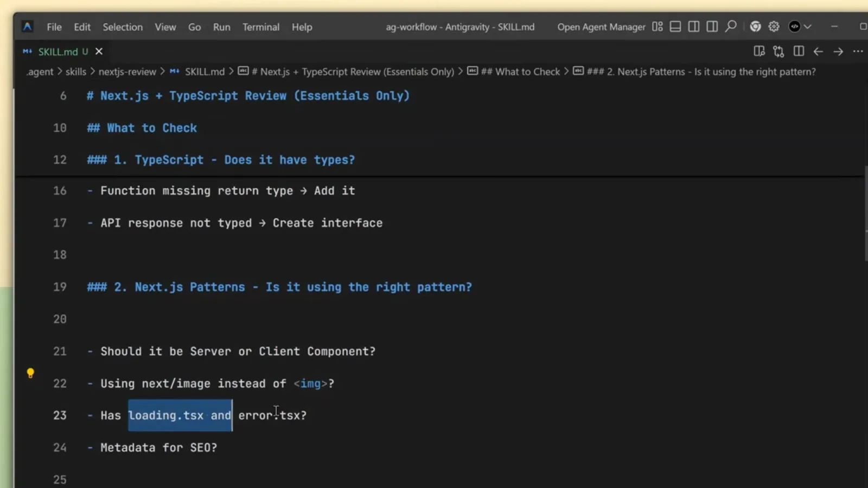The width and height of the screenshot is (868, 488).
Task: Click the account avatar icon with code symbol
Action: click(x=795, y=27)
